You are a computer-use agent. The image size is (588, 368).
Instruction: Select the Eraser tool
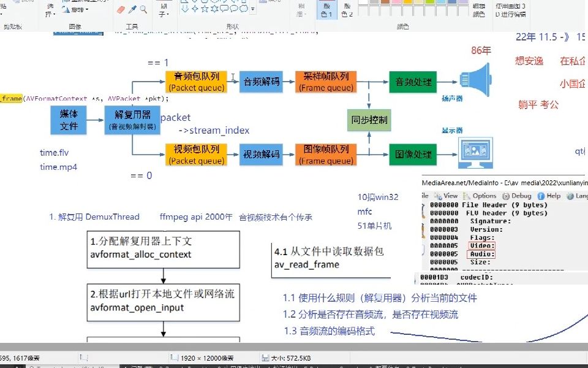click(x=121, y=9)
